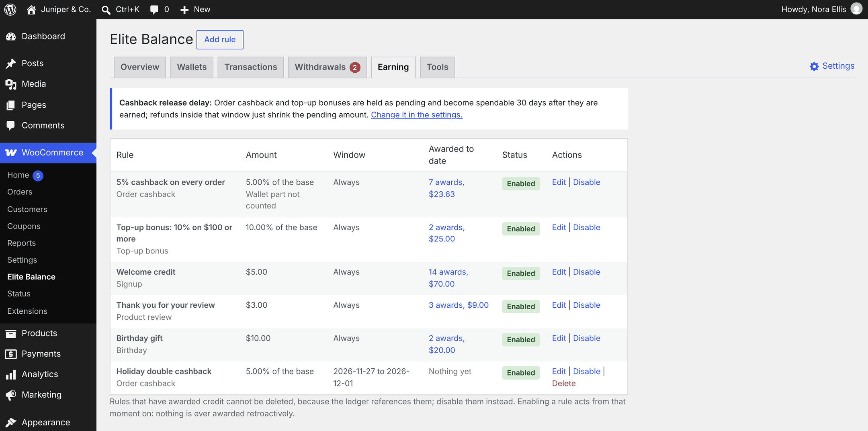
Task: Open the Reports submenu item
Action: (x=21, y=243)
